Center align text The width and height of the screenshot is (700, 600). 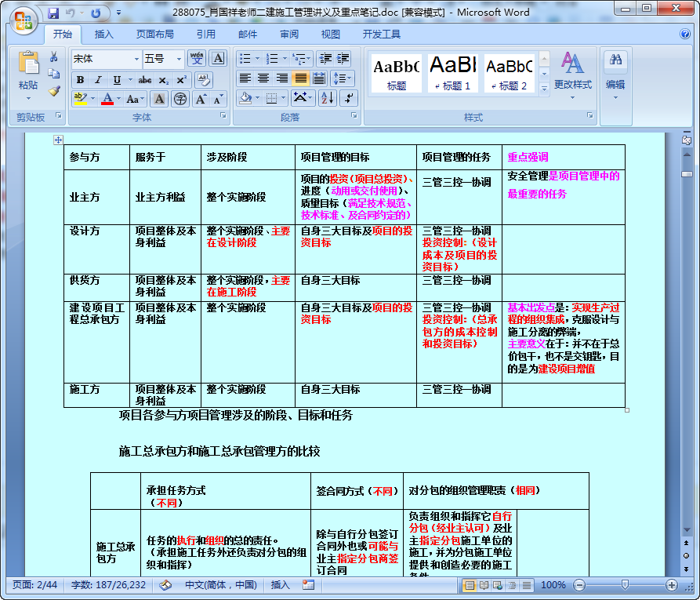[263, 78]
